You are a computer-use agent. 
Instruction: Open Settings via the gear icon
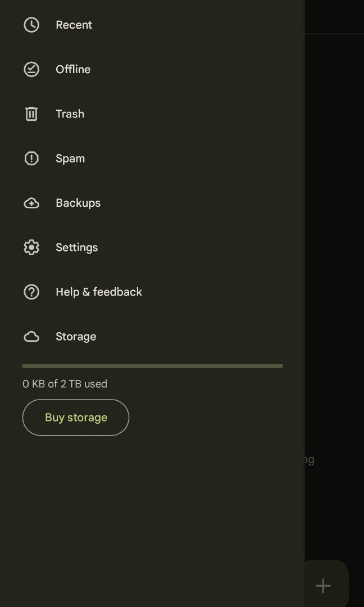(31, 247)
